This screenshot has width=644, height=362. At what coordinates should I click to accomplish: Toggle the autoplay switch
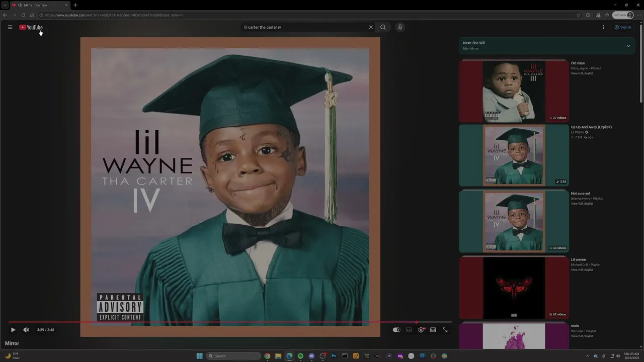click(x=396, y=330)
